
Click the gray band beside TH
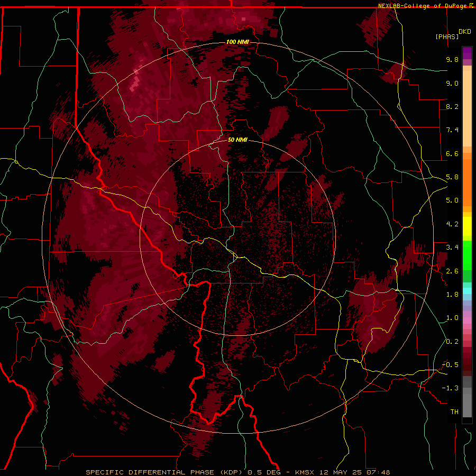(467, 407)
